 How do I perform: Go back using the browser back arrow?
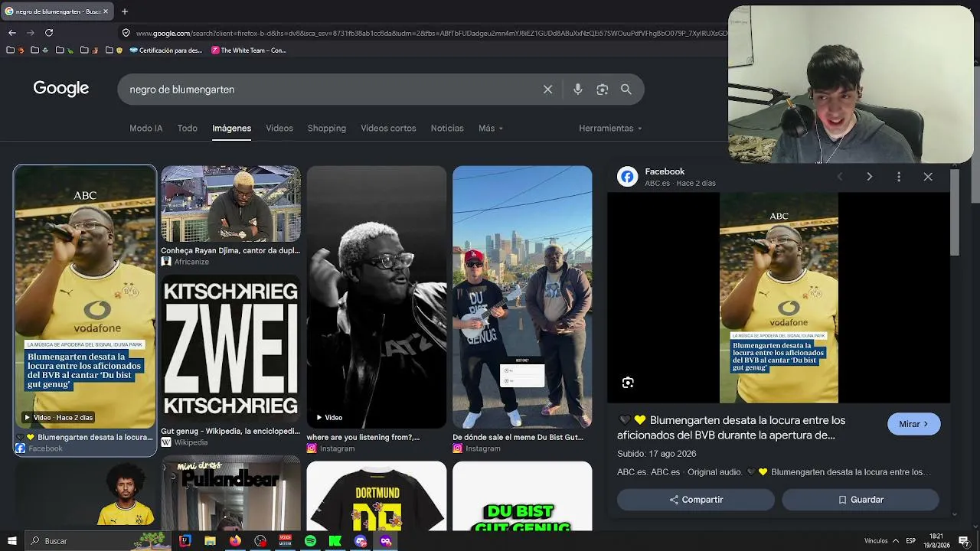pos(12,33)
